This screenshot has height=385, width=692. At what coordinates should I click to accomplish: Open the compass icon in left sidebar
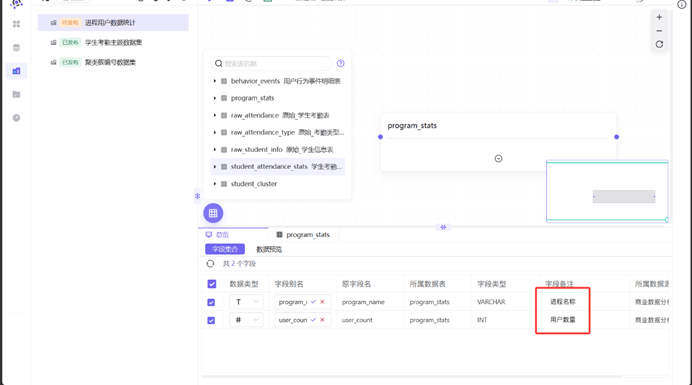click(16, 118)
